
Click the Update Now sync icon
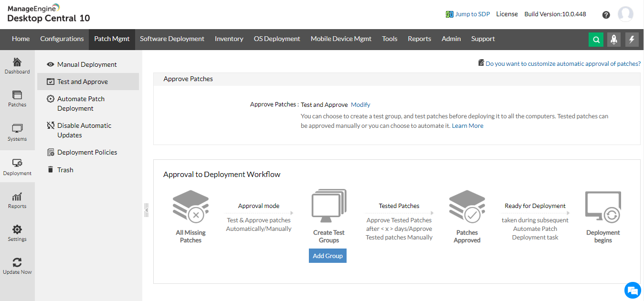(x=17, y=266)
